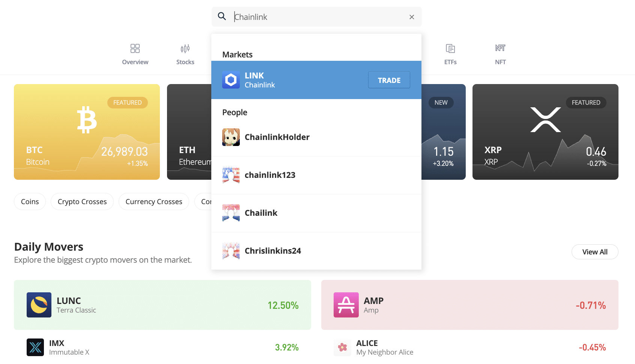Trade LINK using the TRADE button
Viewport: 635px width, 364px height.
(x=389, y=80)
